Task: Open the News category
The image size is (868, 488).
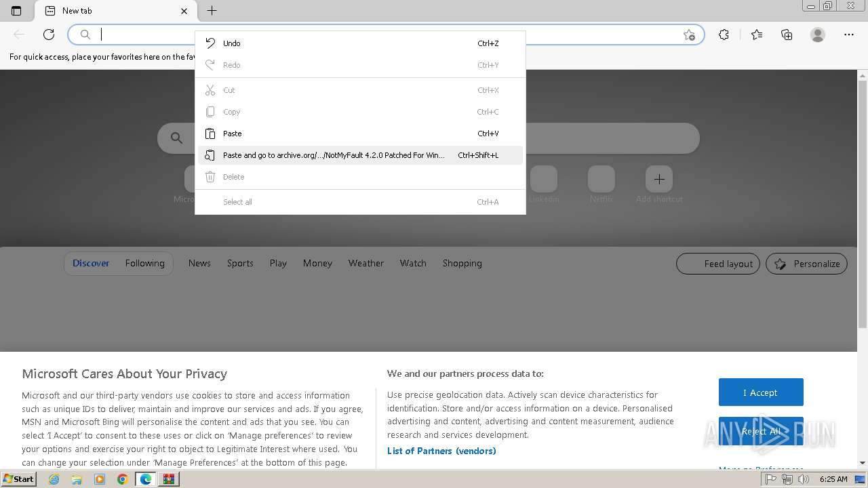Action: (x=199, y=263)
